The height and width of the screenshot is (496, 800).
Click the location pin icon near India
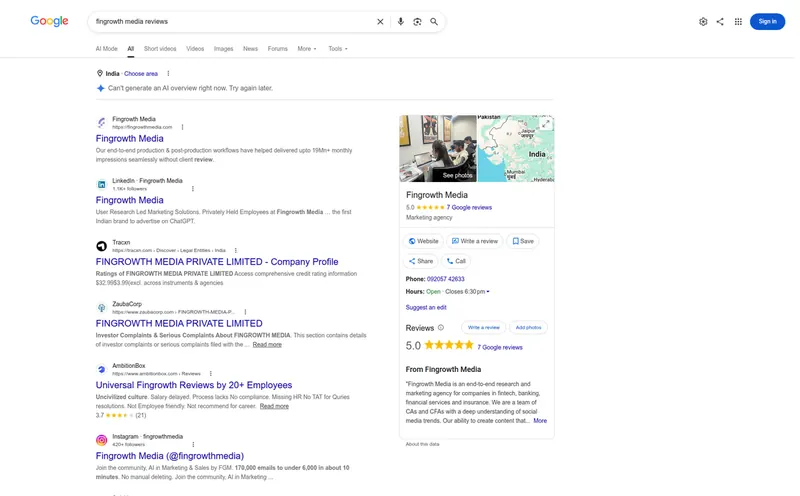coord(100,73)
